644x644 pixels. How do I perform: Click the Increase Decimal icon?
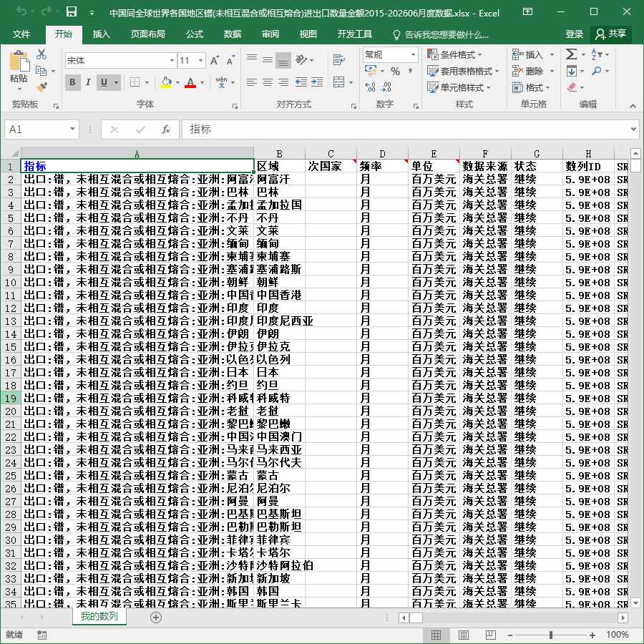[370, 87]
